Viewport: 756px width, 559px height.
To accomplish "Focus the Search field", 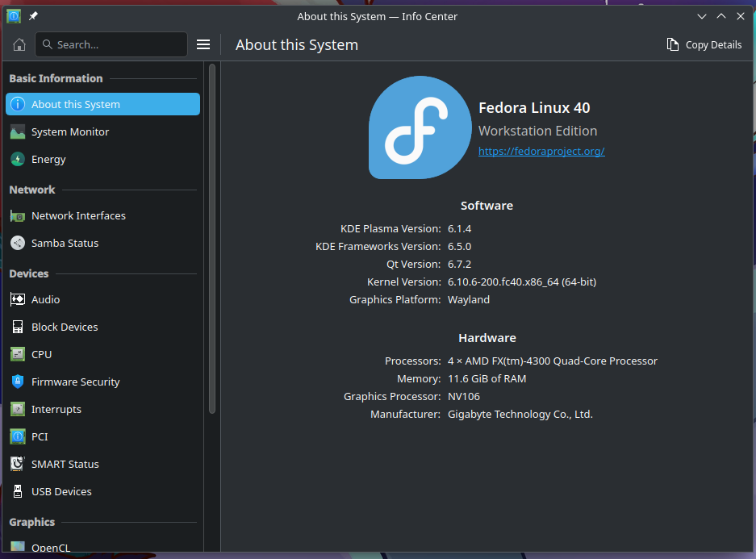I will pyautogui.click(x=111, y=45).
